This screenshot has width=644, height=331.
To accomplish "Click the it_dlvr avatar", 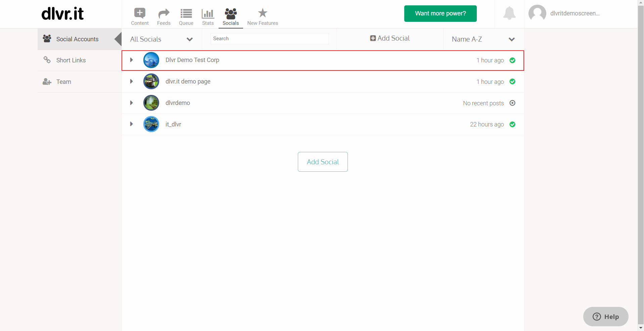I will (x=151, y=124).
